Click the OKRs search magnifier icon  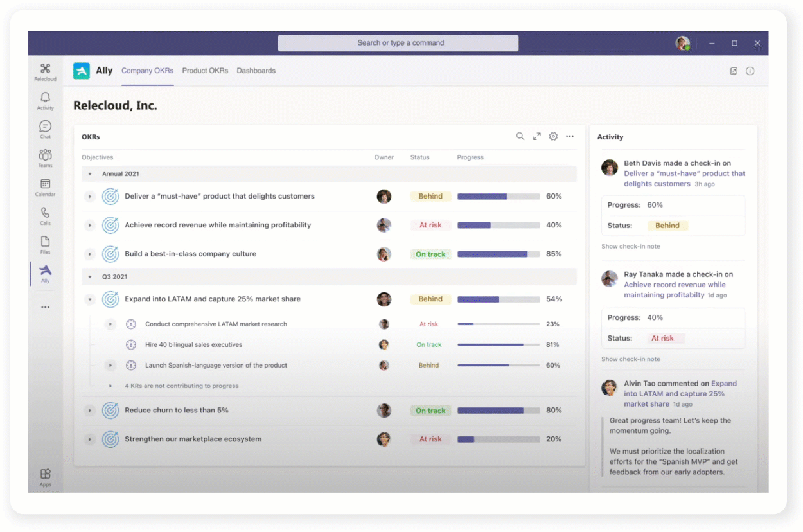tap(520, 136)
